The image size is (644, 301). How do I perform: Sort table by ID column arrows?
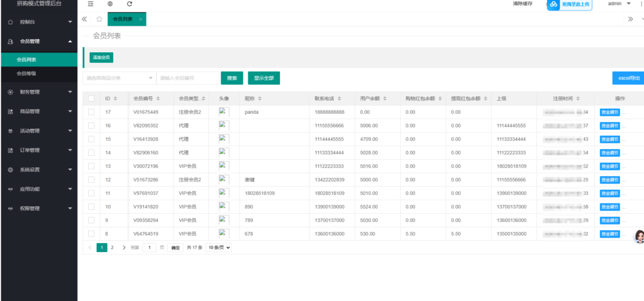tap(116, 99)
